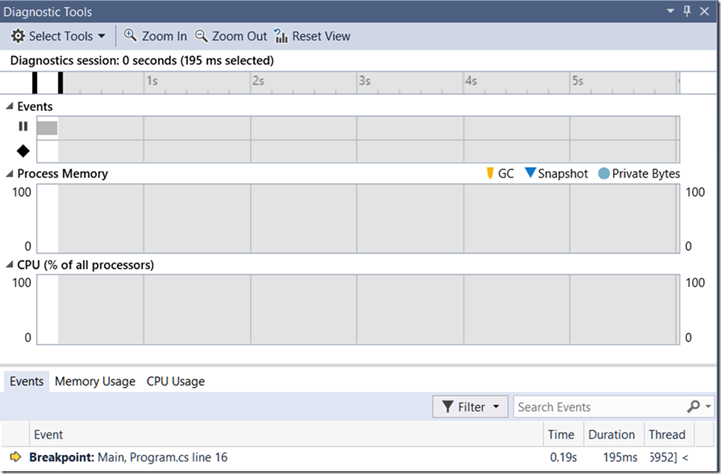Viewport: 721px width, 474px height.
Task: Click the IntelliTrace diamond events icon
Action: click(x=23, y=151)
